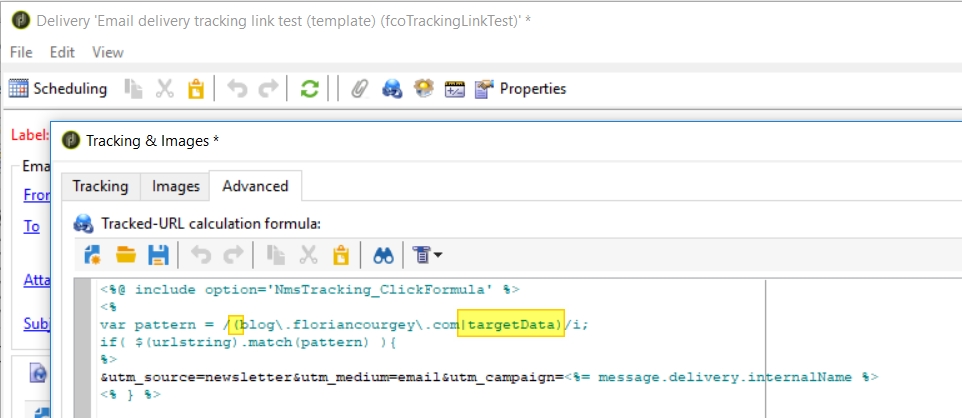Click the binoculars find icon in editor
The height and width of the screenshot is (418, 962).
click(383, 255)
